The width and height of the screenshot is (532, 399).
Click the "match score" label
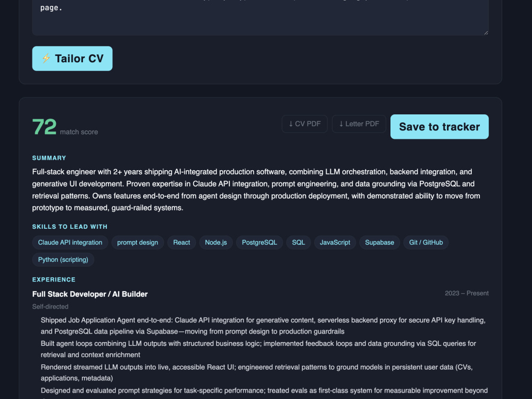[x=79, y=132]
